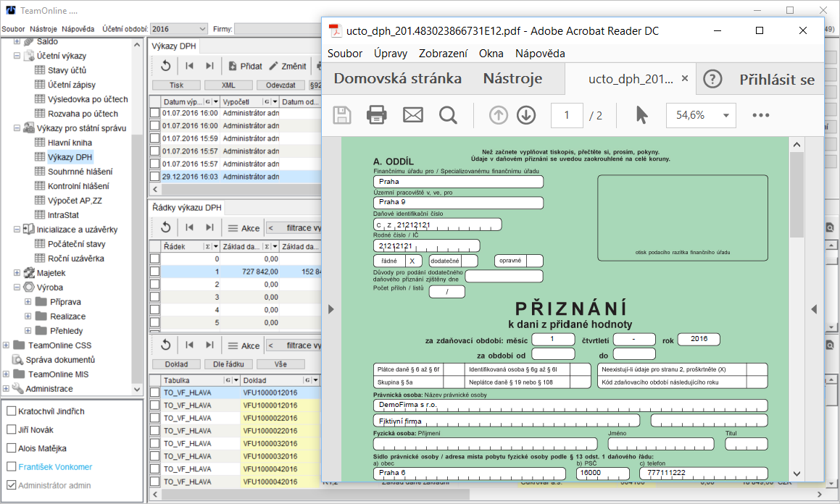Expand the Majetek tree node
The image size is (840, 504).
coord(17,273)
